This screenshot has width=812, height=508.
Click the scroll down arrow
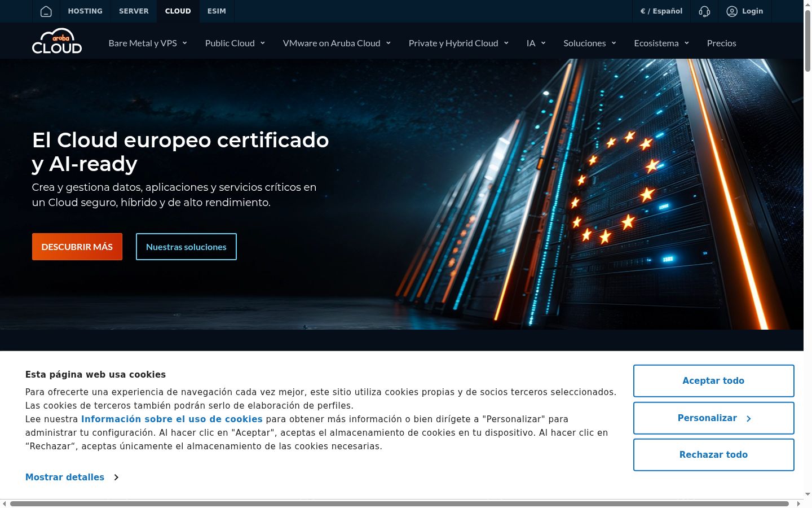point(807,494)
